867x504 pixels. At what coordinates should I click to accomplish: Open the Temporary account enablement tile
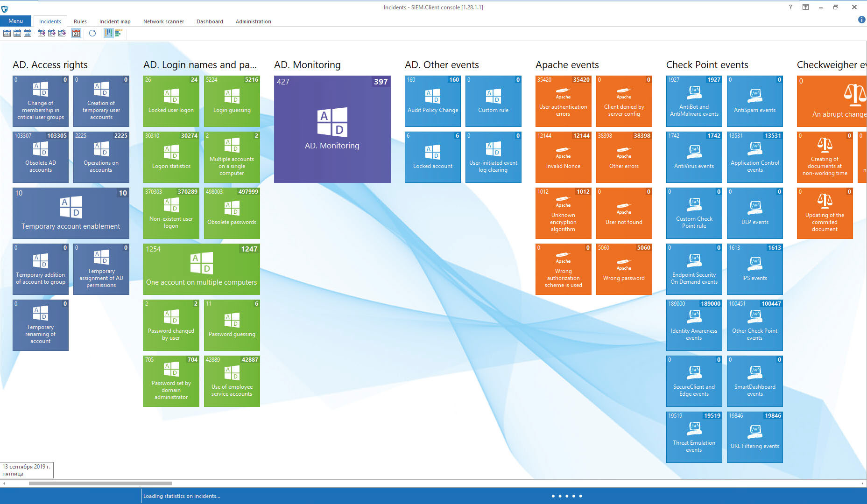(x=71, y=213)
